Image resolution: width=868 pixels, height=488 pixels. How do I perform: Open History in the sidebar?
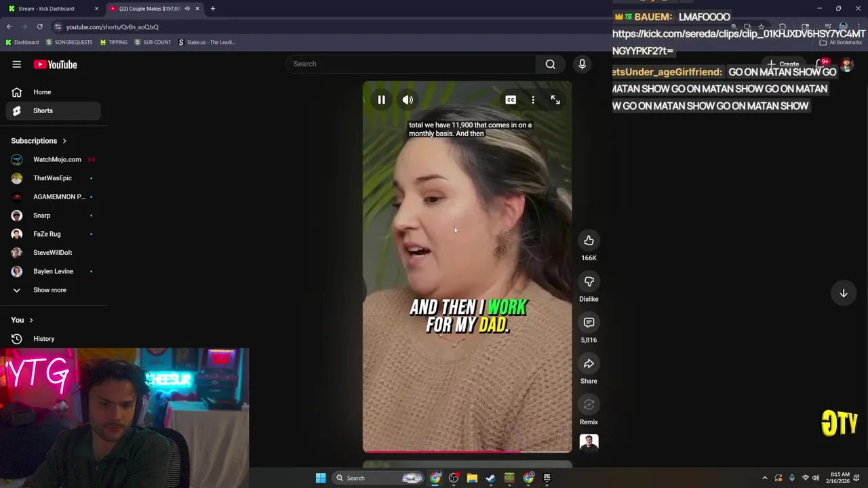tap(53, 339)
